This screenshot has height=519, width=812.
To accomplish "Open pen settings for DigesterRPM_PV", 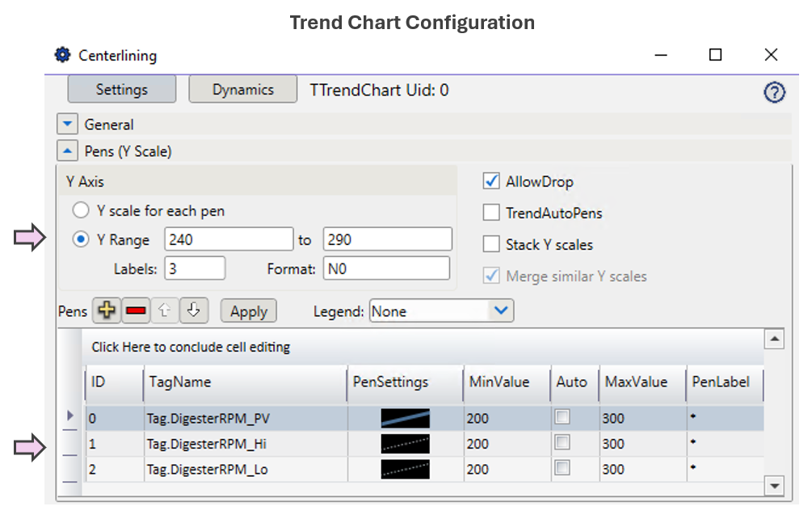I will click(x=405, y=418).
